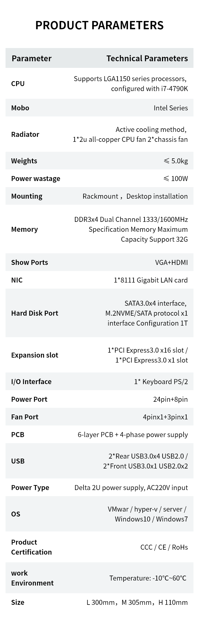Click the Power wastage label
The height and width of the screenshot is (644, 199).
36,179
